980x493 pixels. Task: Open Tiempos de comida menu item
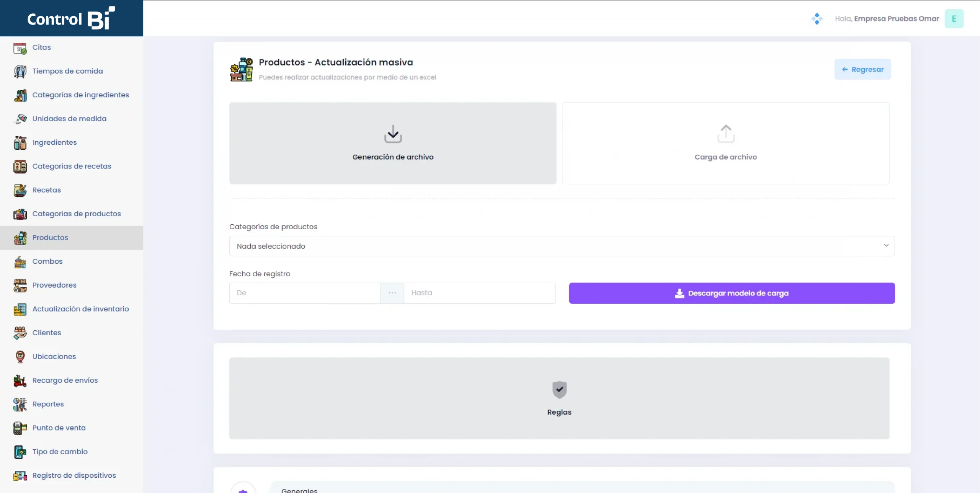coord(67,71)
